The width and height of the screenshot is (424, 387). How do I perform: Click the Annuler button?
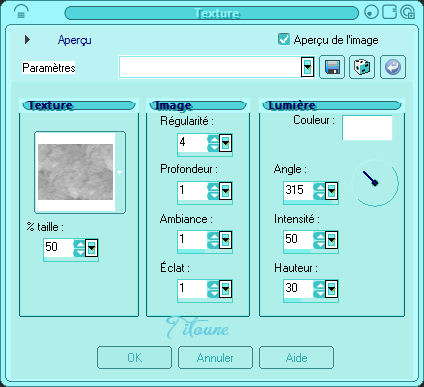pyautogui.click(x=215, y=358)
